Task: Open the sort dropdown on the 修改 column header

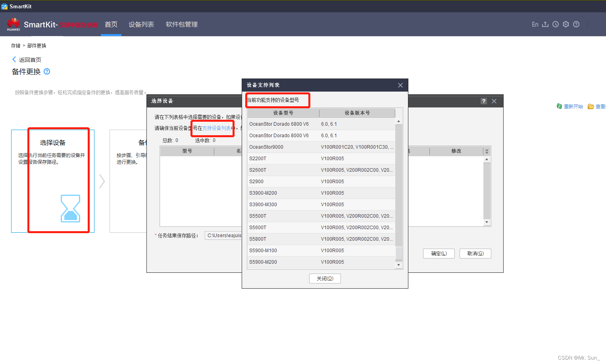Action: [x=487, y=151]
